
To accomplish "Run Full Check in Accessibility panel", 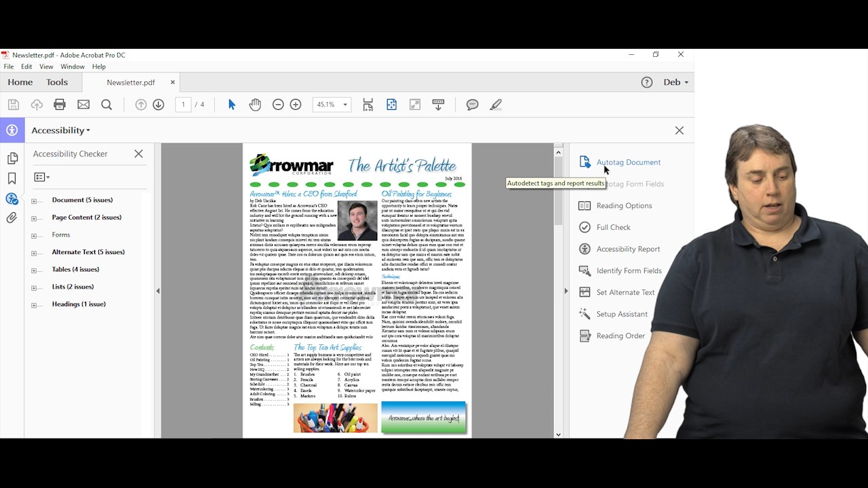I will 613,227.
